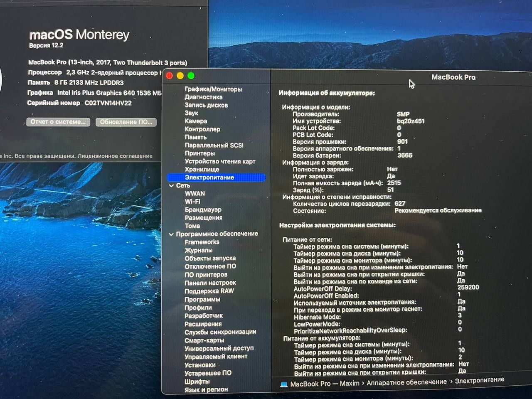The image size is (532, 399).
Task: Select 'Устройство чтения карт' entry
Action: tap(220, 161)
